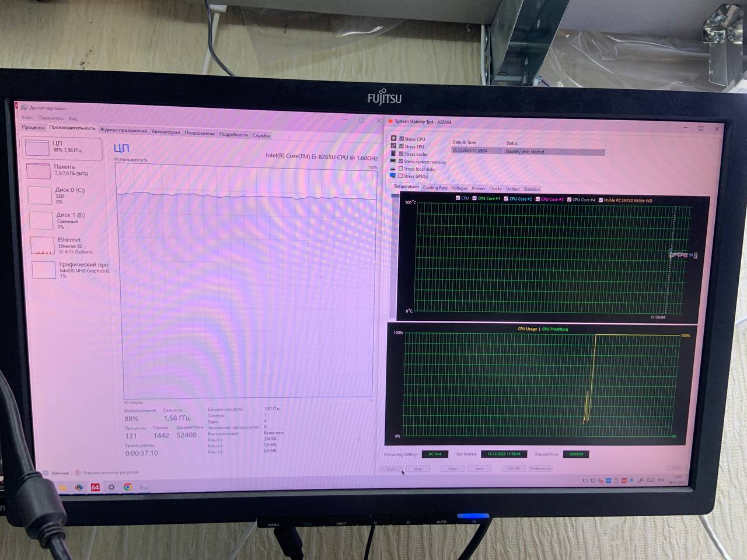The height and width of the screenshot is (560, 747).
Task: Open Settings gear icon in taskbar
Action: (111, 487)
